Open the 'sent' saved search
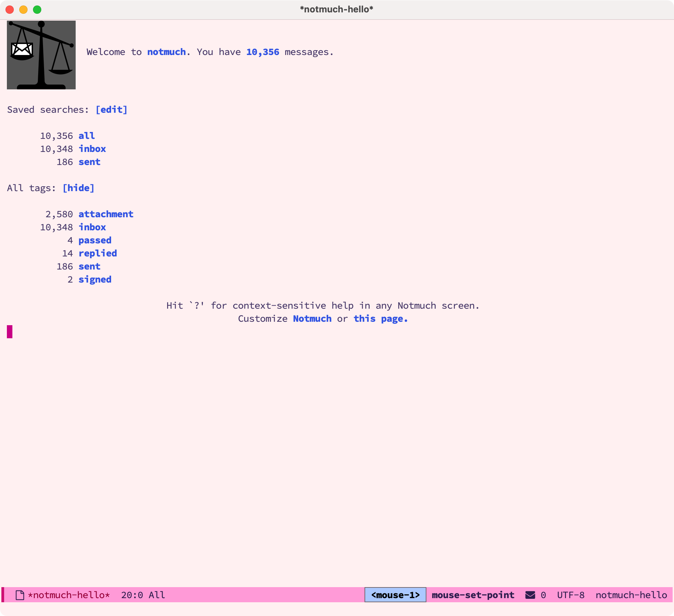This screenshot has width=674, height=616. tap(89, 162)
